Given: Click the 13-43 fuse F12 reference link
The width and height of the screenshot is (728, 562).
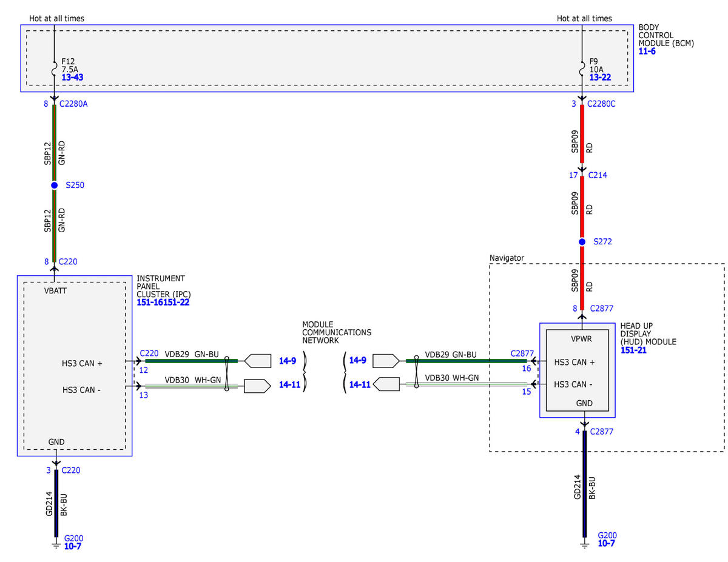Looking at the screenshot, I should coord(72,79).
